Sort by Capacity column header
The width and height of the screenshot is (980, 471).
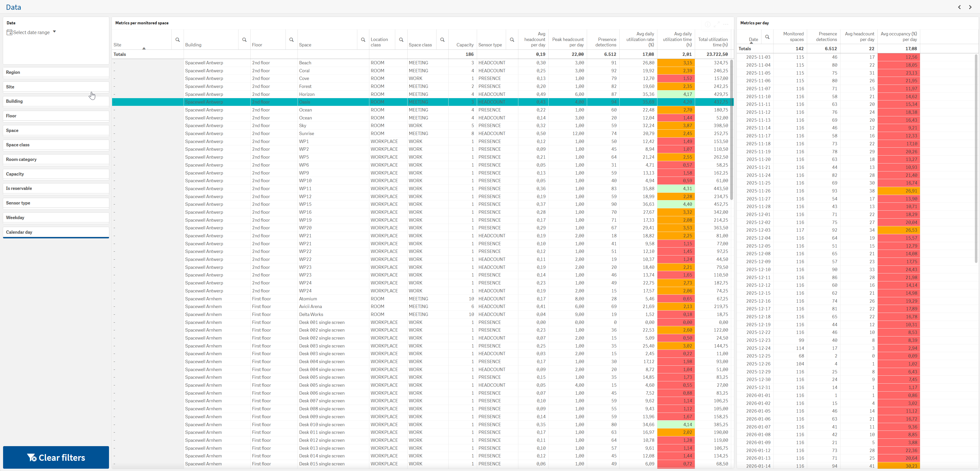pyautogui.click(x=464, y=45)
